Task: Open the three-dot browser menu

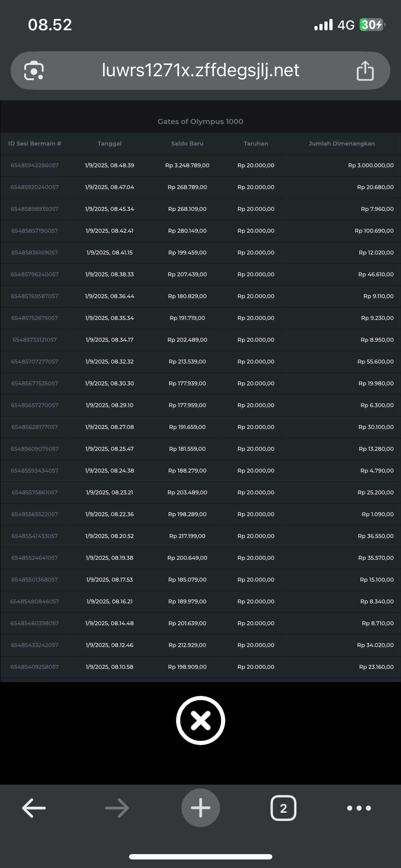Action: click(x=359, y=808)
